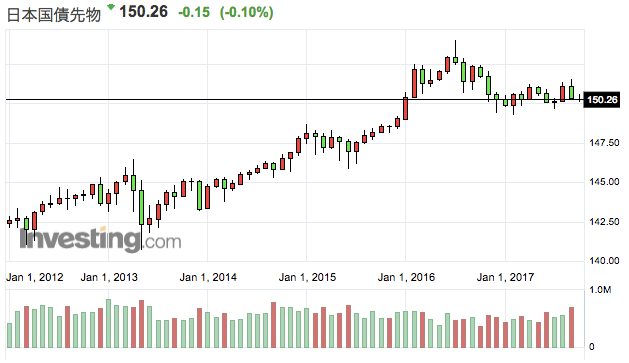Click the Jan 1, 2016 date label
Image resolution: width=629 pixels, height=363 pixels.
coord(406,277)
